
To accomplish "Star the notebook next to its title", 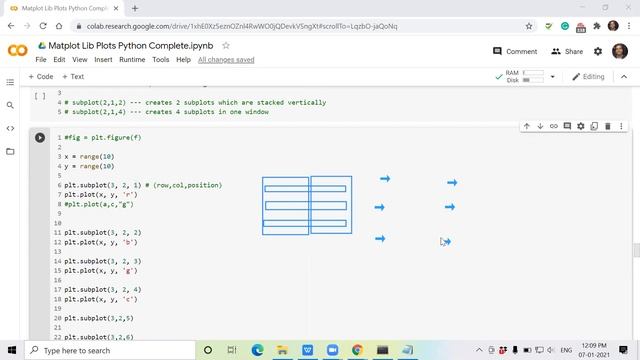I will coord(226,45).
